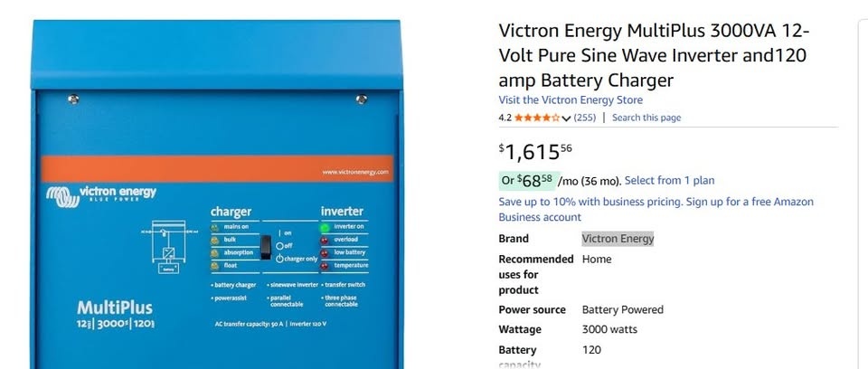Visit the Victron Energy Store link
The height and width of the screenshot is (369, 868).
click(571, 99)
